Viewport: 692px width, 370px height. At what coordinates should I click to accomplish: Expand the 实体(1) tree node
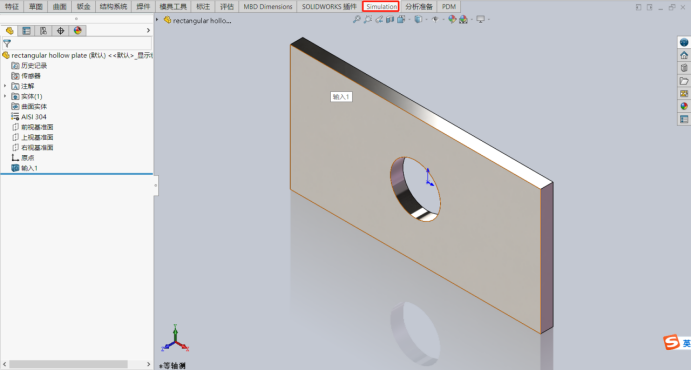tap(5, 96)
